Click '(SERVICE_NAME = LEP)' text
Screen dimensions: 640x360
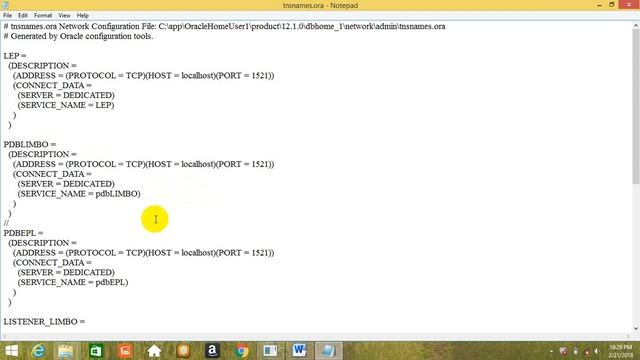pos(66,105)
